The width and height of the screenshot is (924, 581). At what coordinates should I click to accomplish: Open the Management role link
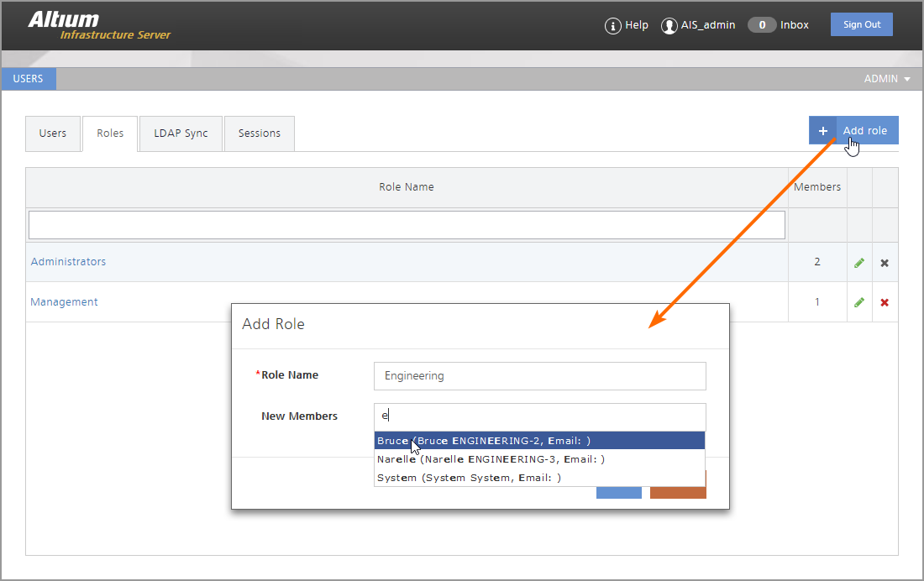(x=64, y=302)
